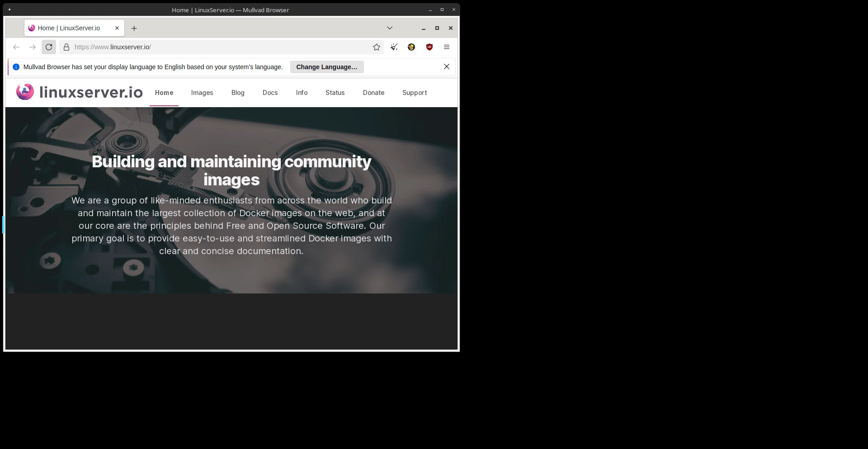Screen dimensions: 868x449
Task: Close the Home | LinuxServer.io tab
Action: (x=117, y=28)
